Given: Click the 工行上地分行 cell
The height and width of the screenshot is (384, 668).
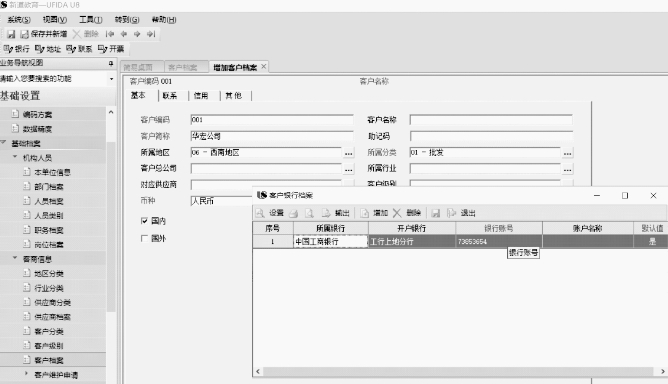Looking at the screenshot, I should 412,242.
